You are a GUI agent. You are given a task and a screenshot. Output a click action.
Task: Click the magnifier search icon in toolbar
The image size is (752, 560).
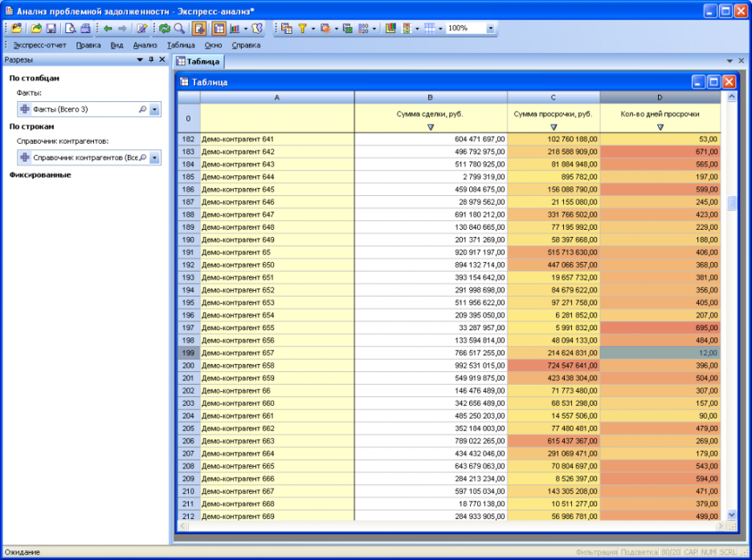tap(178, 29)
